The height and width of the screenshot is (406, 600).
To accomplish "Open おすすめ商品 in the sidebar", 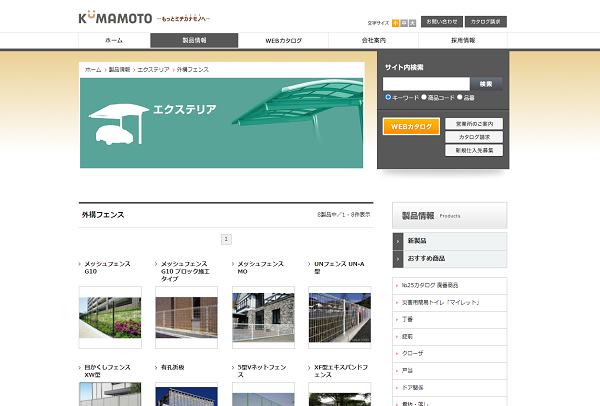I will click(x=450, y=259).
